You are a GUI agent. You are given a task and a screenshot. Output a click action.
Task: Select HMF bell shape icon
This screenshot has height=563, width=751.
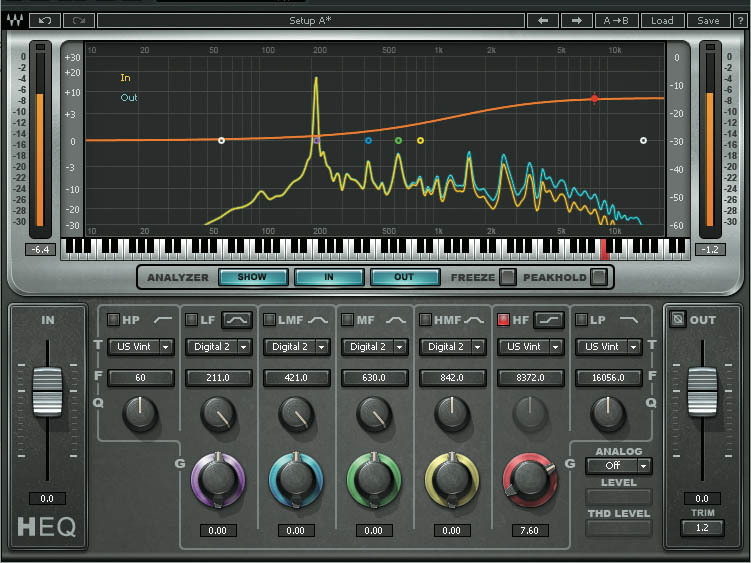[474, 320]
